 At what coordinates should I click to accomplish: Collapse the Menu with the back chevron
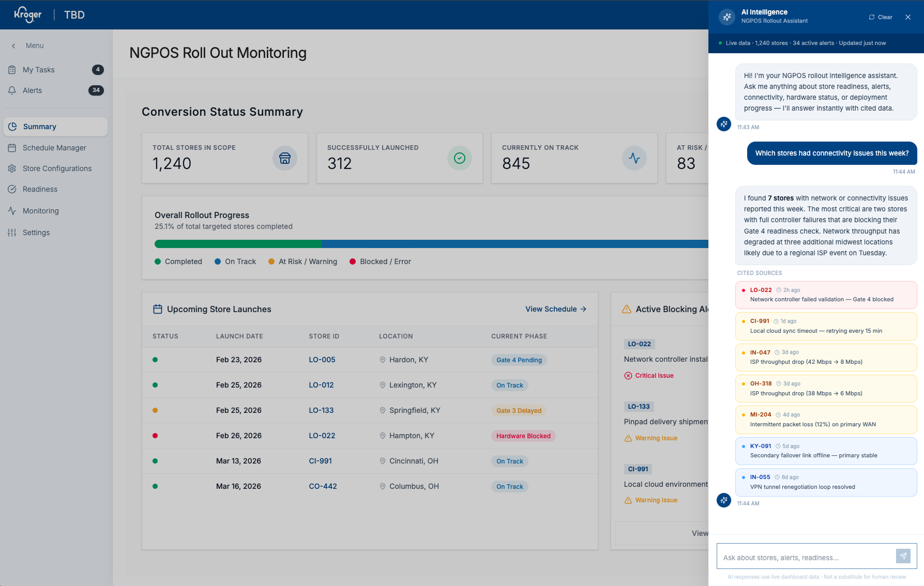click(x=13, y=45)
